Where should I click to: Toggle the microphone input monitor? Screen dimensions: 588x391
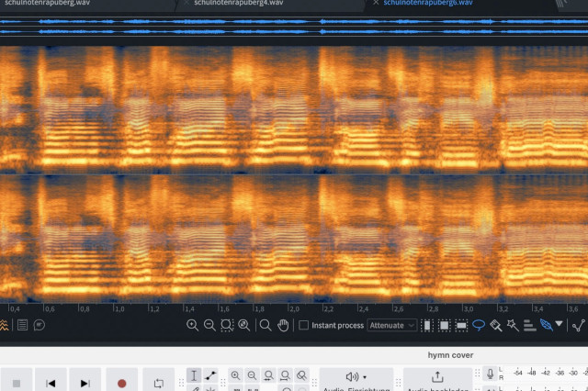coord(491,374)
